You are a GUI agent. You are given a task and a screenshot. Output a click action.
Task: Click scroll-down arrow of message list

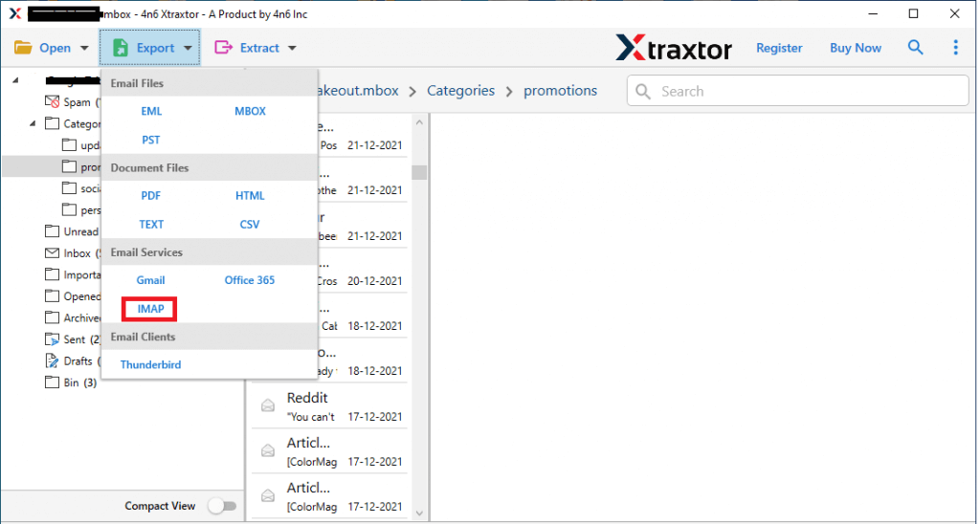tap(419, 513)
